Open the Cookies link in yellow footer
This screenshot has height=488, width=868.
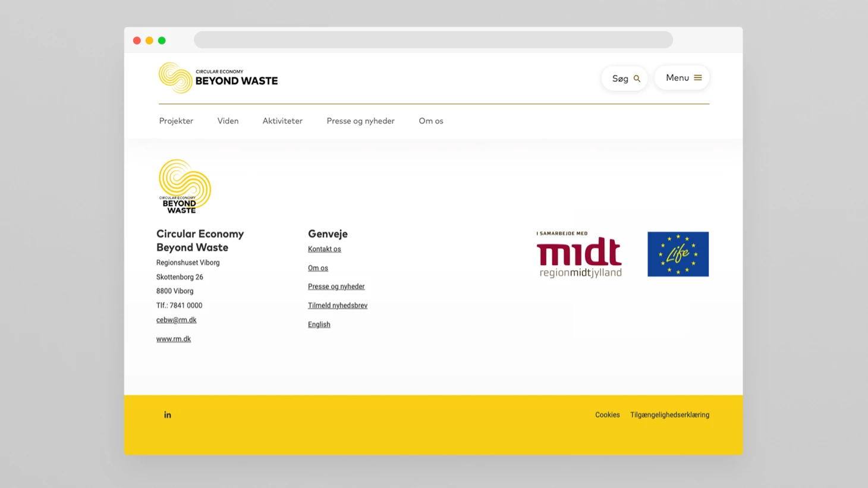[x=608, y=415]
